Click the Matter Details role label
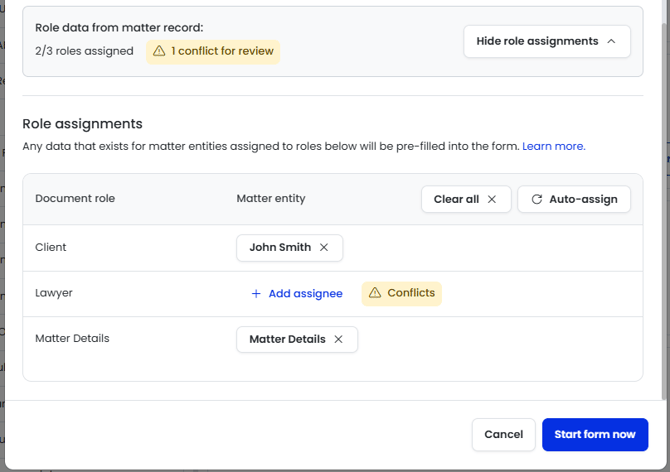Image resolution: width=670 pixels, height=472 pixels. (x=72, y=338)
